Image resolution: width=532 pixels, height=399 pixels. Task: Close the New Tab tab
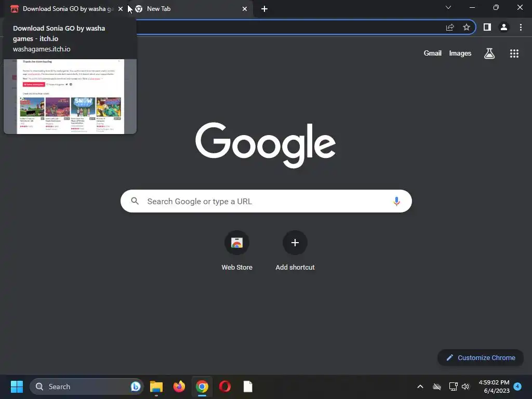click(245, 9)
